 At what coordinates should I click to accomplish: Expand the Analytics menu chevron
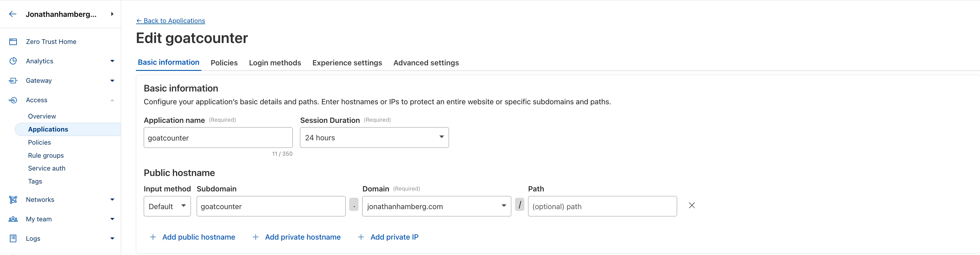112,61
